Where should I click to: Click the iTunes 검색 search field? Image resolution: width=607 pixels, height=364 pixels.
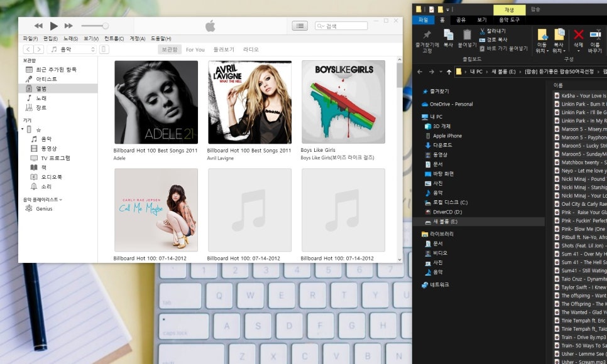click(x=341, y=26)
